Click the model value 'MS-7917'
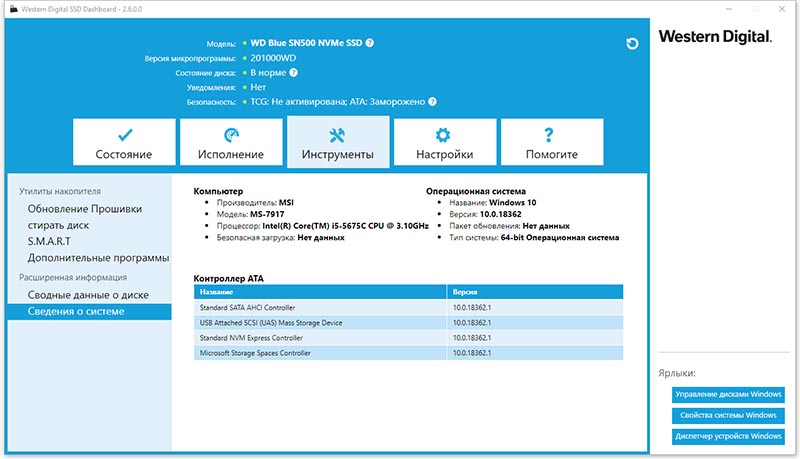Screen dimensions: 800x459 click(267, 214)
